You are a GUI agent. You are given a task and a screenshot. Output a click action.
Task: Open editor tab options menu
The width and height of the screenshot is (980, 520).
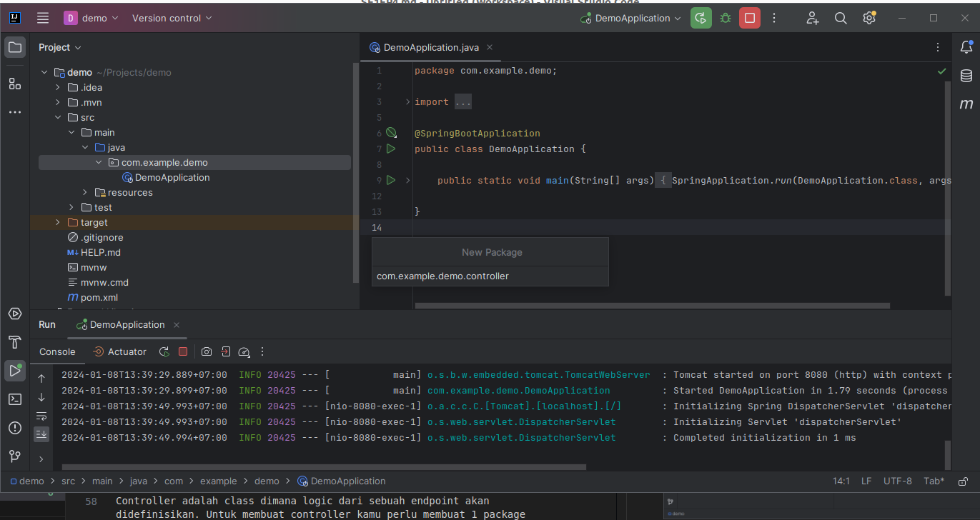tap(938, 48)
